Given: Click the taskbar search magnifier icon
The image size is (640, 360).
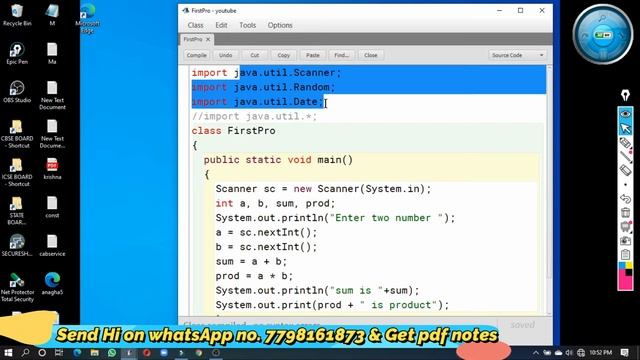Looking at the screenshot, I should click(25, 353).
